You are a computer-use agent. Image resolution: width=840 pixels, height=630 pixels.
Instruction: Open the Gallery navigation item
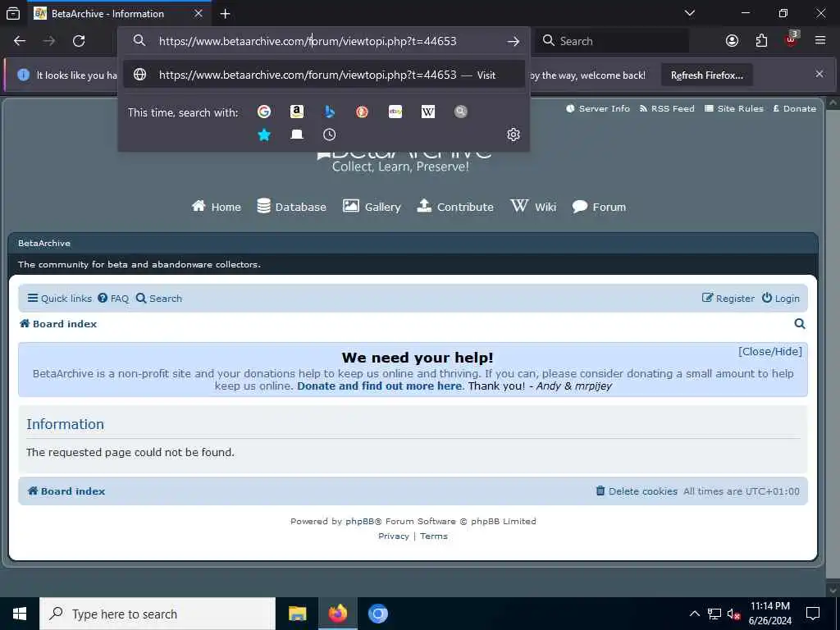[372, 207]
